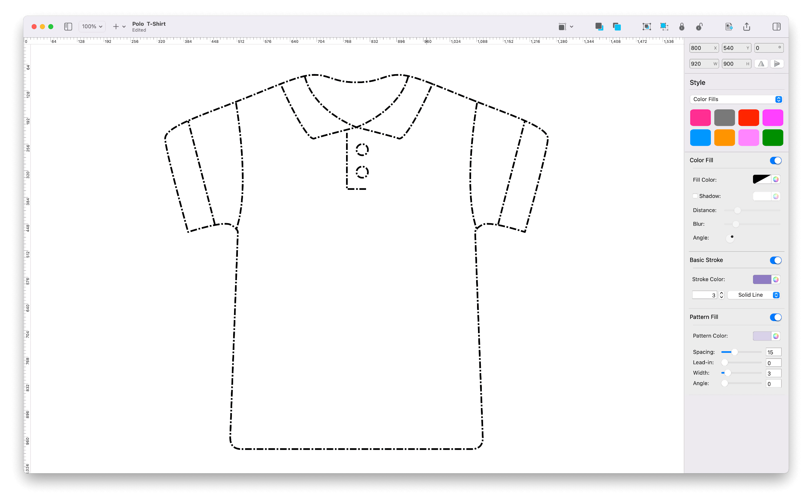Open color picker wheel next to Shadow
Viewport: 812px width, 504px height.
tap(776, 196)
